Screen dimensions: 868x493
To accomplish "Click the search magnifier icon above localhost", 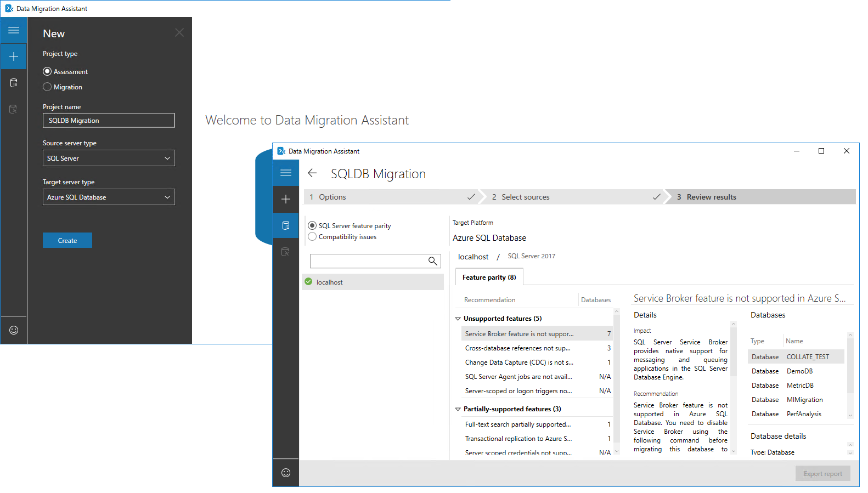I will click(x=433, y=261).
